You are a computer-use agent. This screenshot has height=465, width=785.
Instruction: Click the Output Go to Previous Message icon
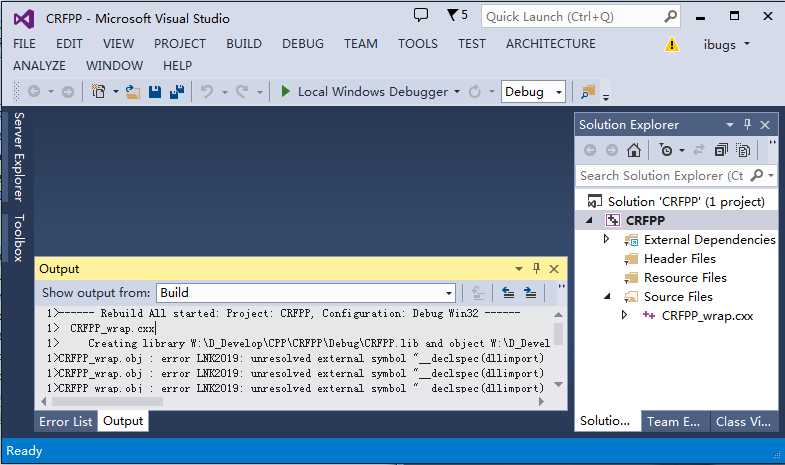(x=508, y=293)
